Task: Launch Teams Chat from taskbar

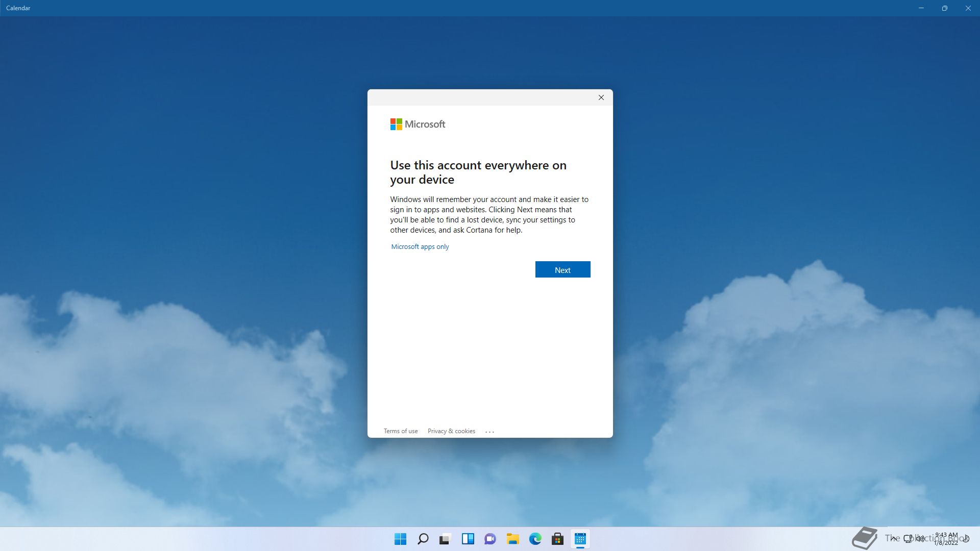Action: pyautogui.click(x=490, y=539)
